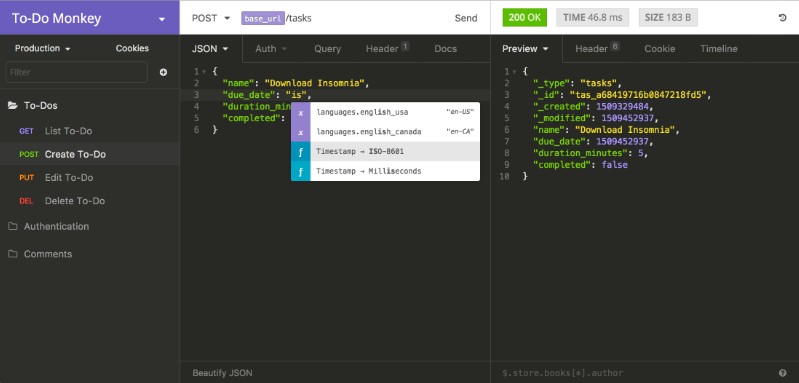Select the GET List To-Do request
The image size is (799, 383).
click(90, 131)
